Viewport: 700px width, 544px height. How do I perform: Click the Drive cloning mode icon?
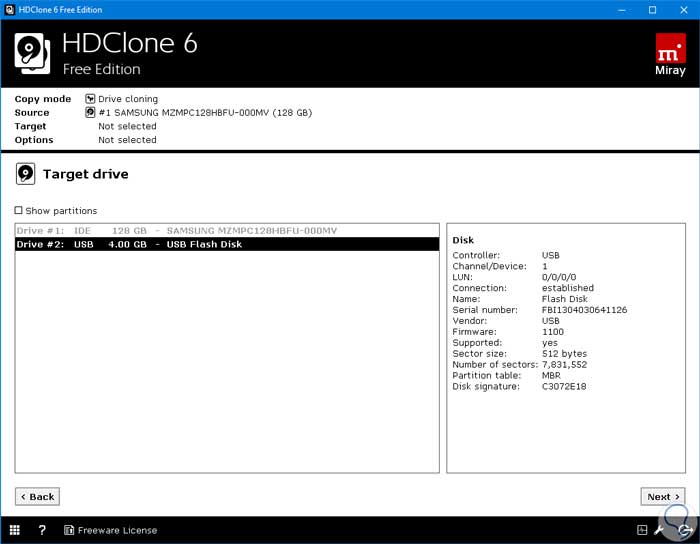[90, 99]
